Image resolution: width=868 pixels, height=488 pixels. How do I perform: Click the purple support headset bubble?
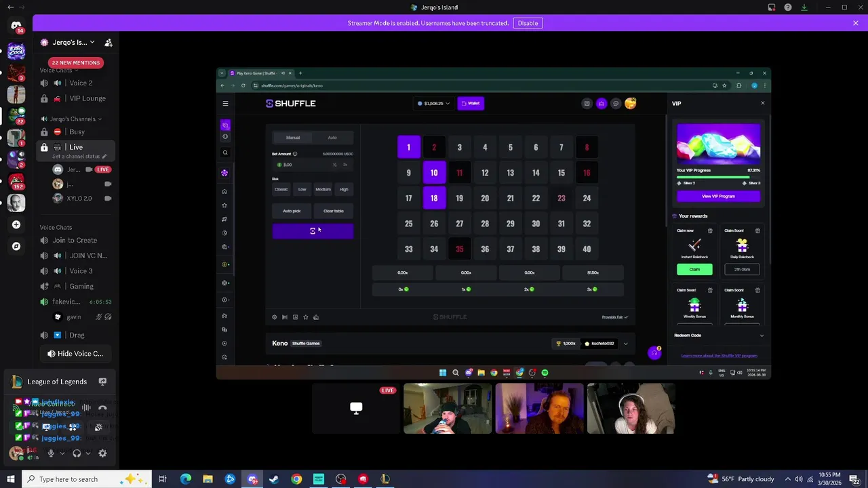[654, 353]
